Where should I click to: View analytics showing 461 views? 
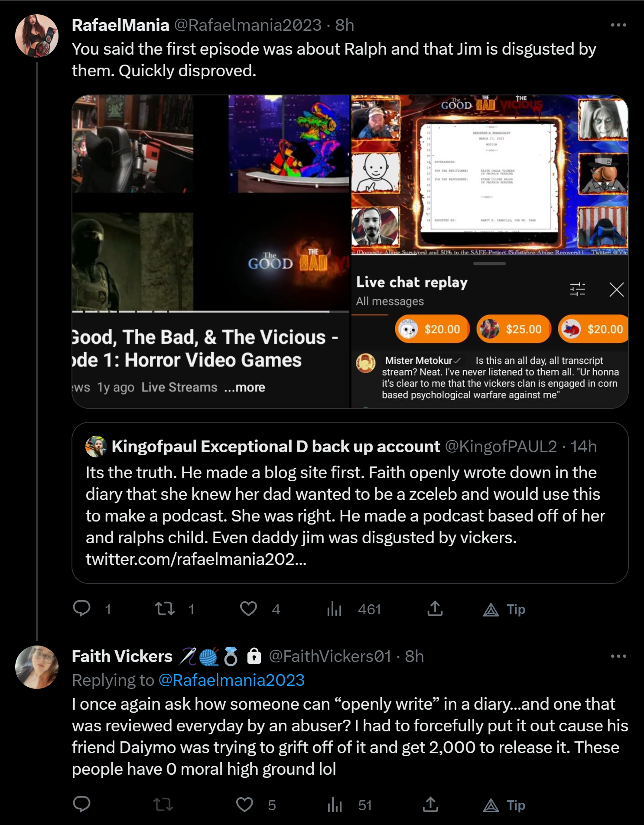pyautogui.click(x=334, y=609)
